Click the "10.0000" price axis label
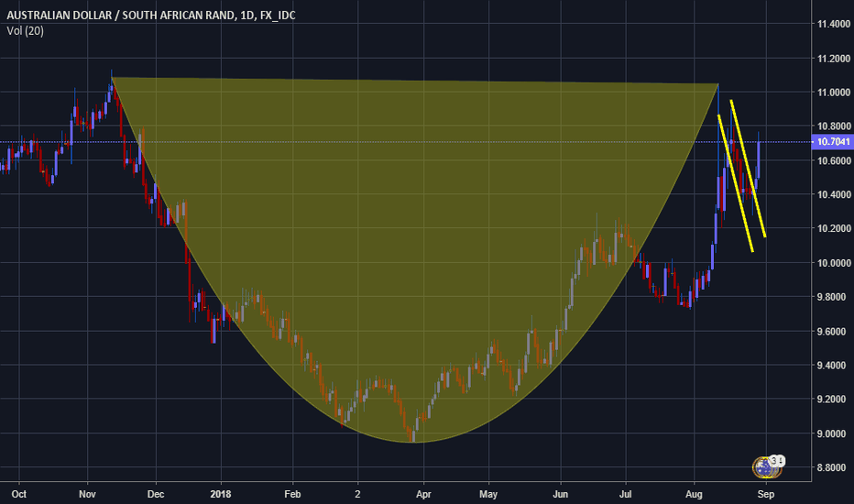 pos(833,263)
